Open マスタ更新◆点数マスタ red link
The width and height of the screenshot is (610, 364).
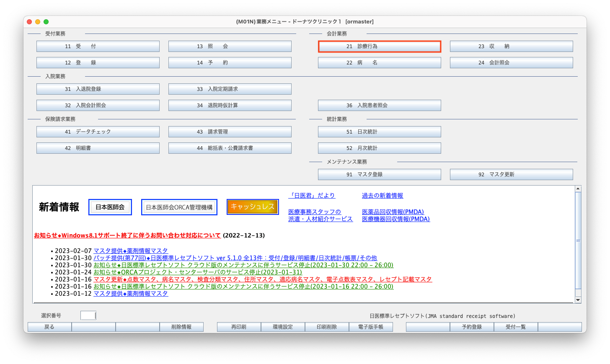(x=263, y=279)
